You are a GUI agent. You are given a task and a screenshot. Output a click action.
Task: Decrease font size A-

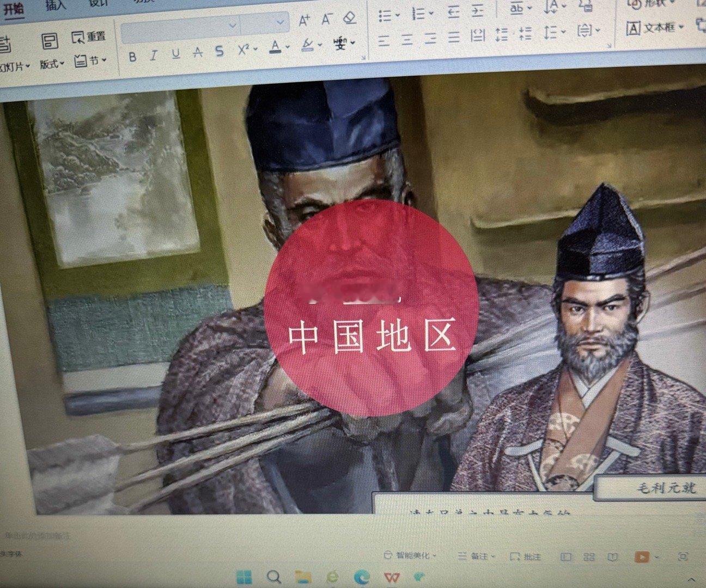click(326, 20)
